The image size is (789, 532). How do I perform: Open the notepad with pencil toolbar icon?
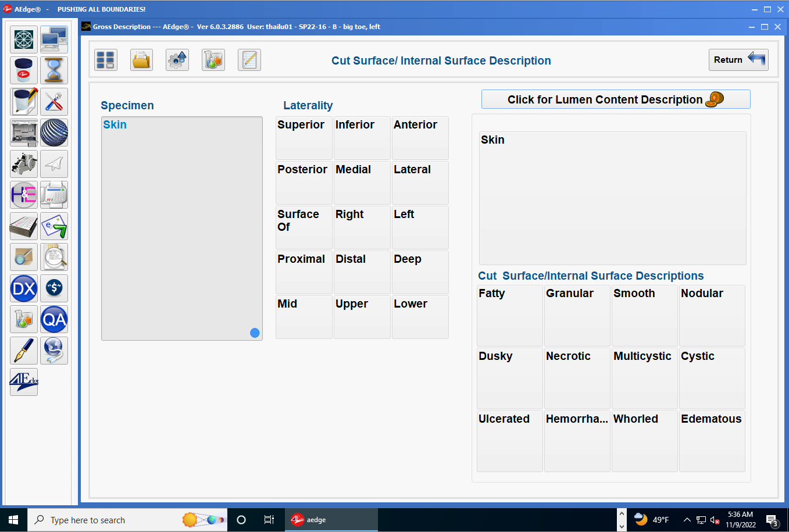(x=249, y=60)
